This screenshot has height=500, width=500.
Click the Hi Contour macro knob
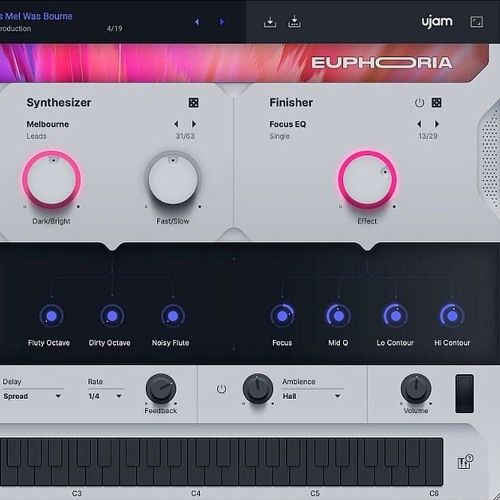(x=452, y=316)
